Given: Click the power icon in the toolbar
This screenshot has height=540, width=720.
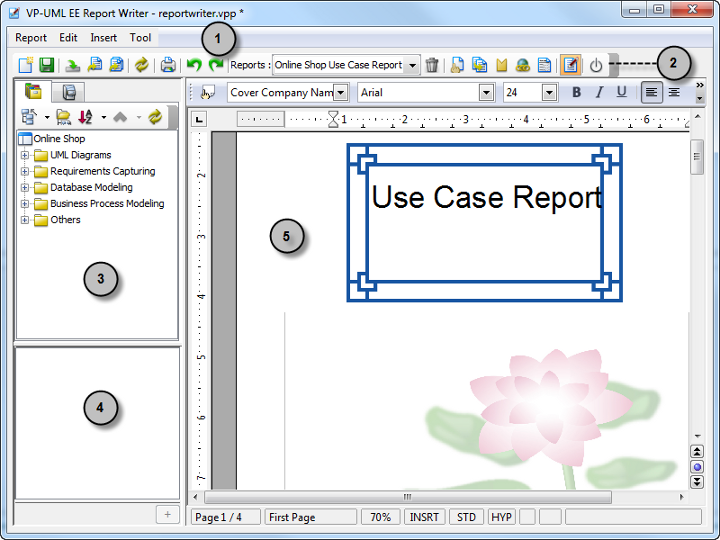Looking at the screenshot, I should [x=596, y=65].
